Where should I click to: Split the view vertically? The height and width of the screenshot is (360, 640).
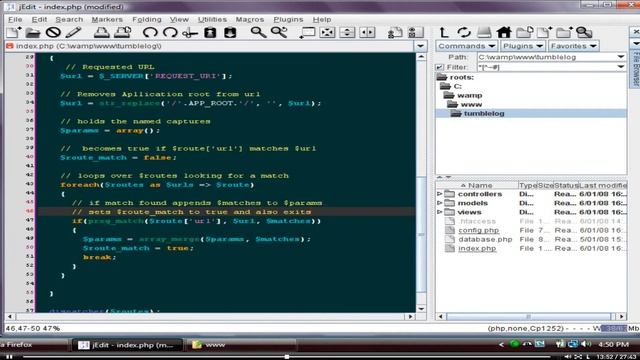tap(367, 32)
